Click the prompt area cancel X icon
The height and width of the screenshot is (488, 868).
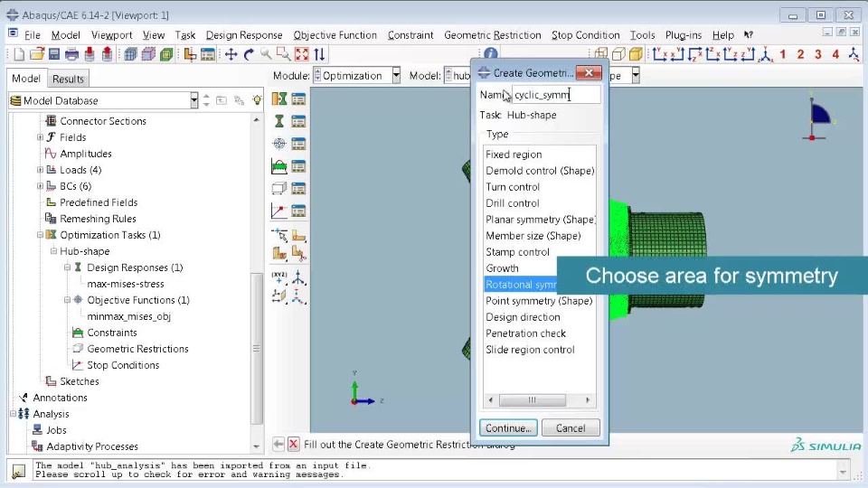point(293,444)
